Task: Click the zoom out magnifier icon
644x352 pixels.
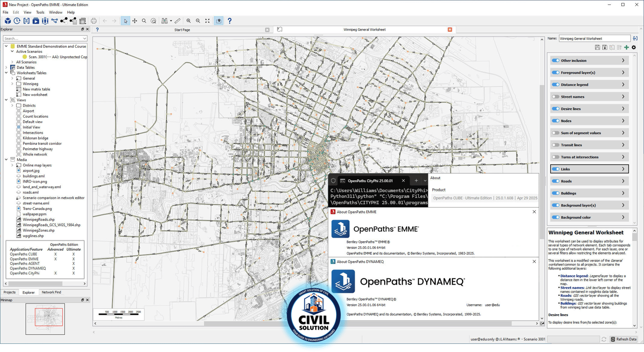Action: tap(198, 21)
